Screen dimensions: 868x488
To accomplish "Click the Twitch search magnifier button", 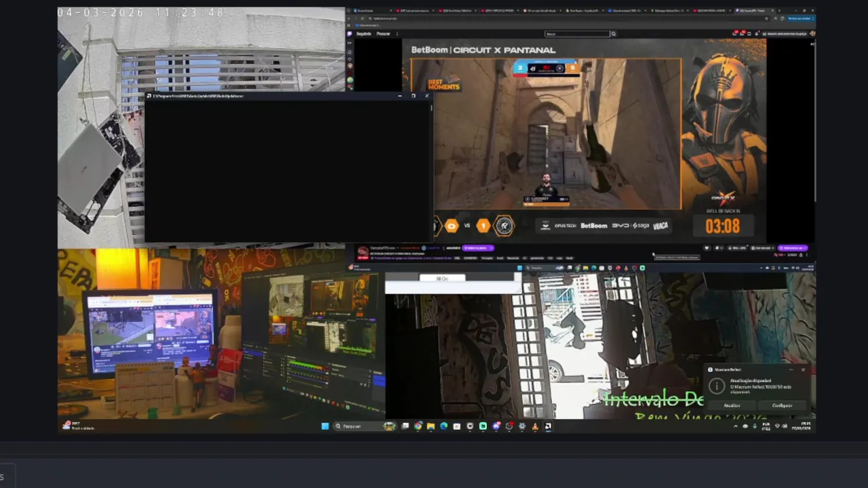I will point(614,34).
